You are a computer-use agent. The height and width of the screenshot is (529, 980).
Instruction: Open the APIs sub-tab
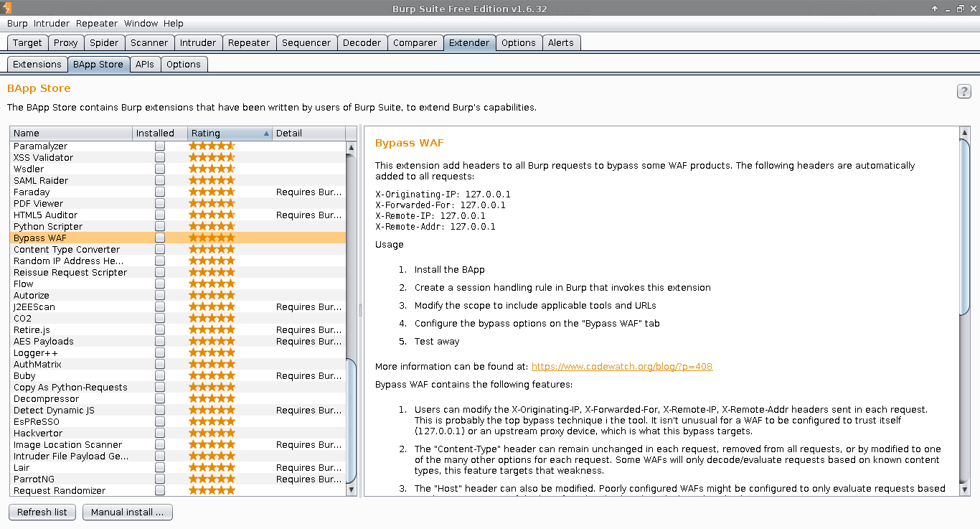[145, 65]
